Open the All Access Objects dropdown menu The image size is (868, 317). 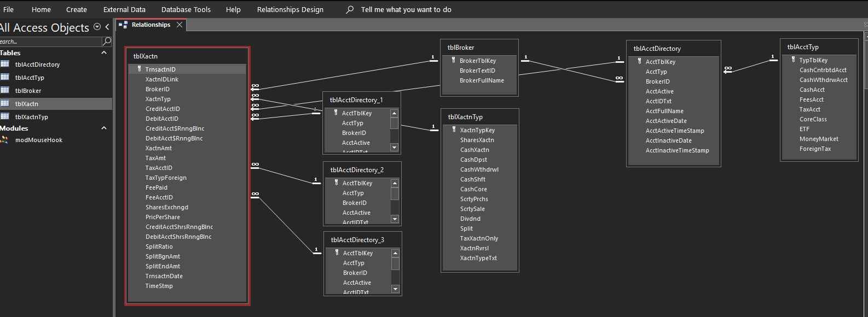pos(97,27)
